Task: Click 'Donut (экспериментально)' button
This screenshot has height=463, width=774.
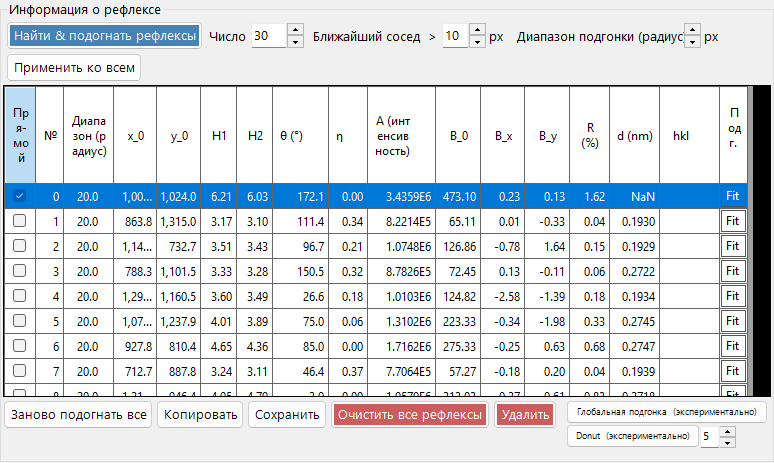Action: [x=633, y=436]
